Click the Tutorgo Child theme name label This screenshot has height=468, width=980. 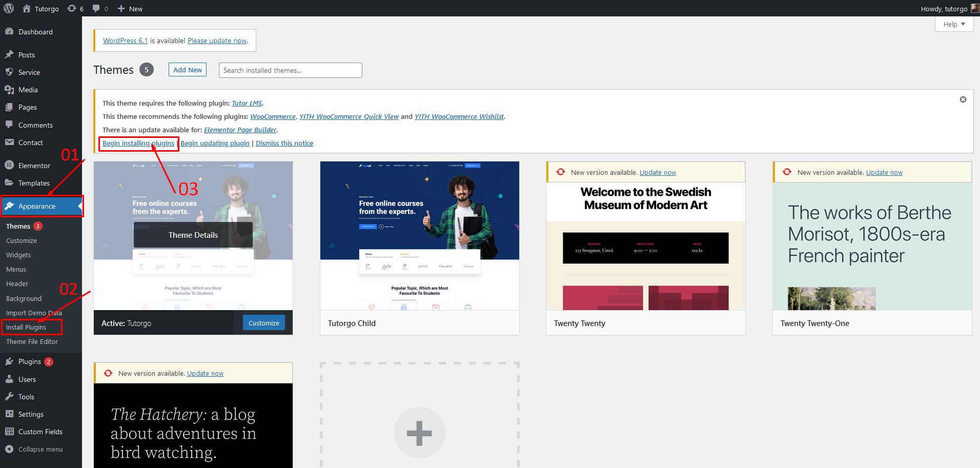[x=352, y=323]
